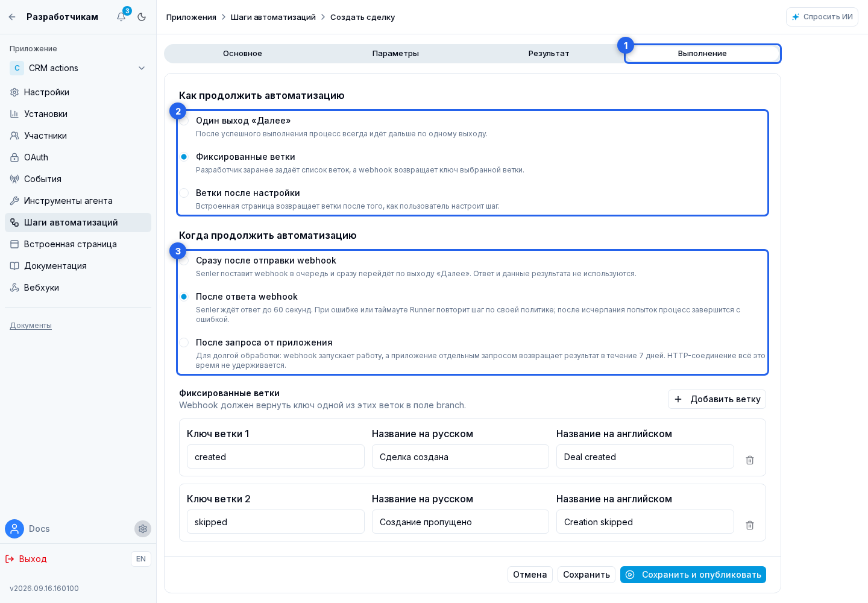
Task: Select После запроса от приложения
Action: pos(184,343)
